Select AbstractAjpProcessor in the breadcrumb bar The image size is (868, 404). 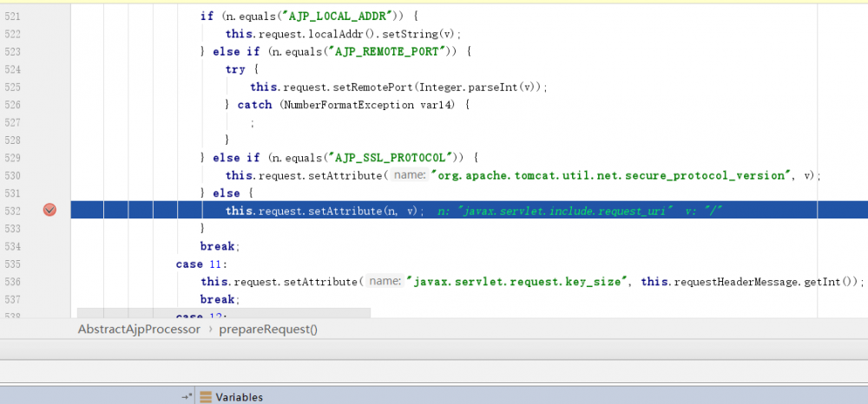tap(139, 329)
